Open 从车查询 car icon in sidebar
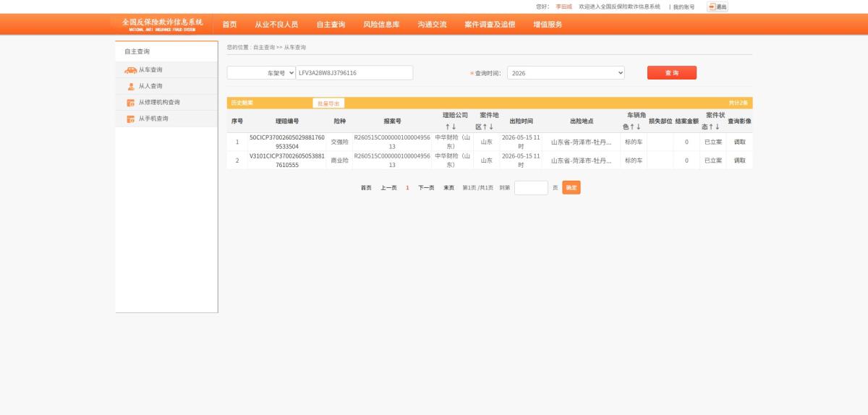Image resolution: width=868 pixels, height=415 pixels. tap(130, 70)
